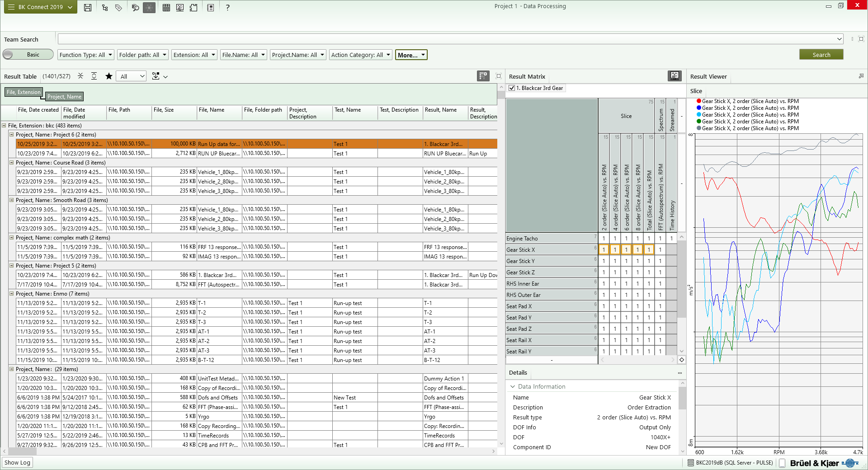This screenshot has height=470, width=868.
Task: Click the magnifier search icon in the toolbar
Action: [135, 7]
